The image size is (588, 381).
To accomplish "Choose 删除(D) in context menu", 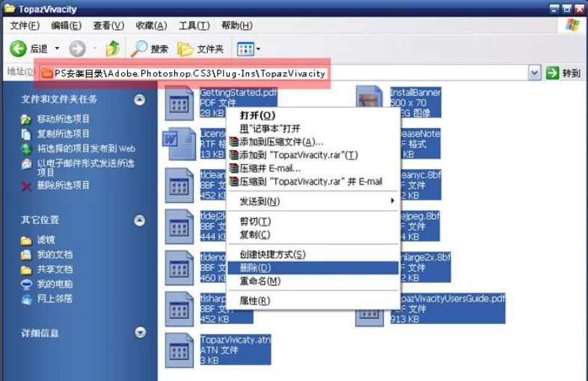I will [x=313, y=268].
